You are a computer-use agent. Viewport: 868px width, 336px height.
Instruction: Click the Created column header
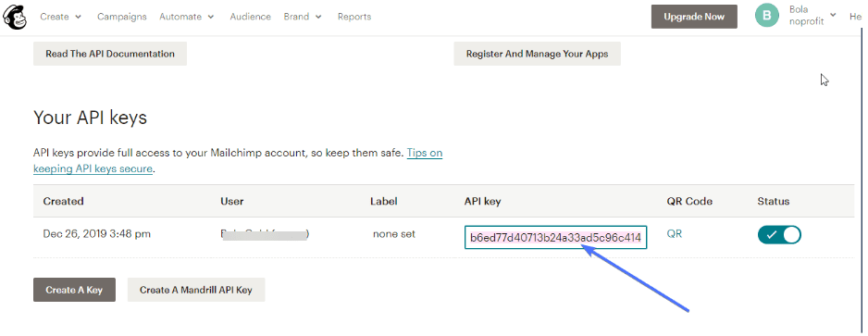click(x=64, y=201)
